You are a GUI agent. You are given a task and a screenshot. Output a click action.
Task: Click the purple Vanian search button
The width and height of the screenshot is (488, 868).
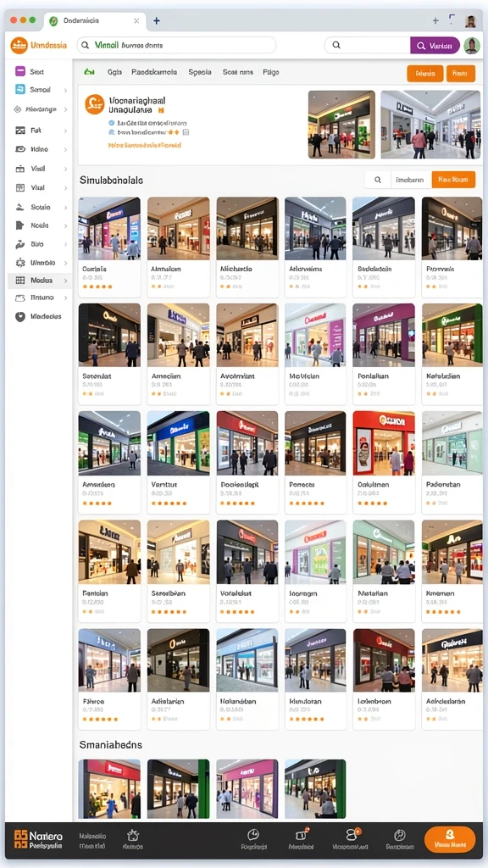435,46
